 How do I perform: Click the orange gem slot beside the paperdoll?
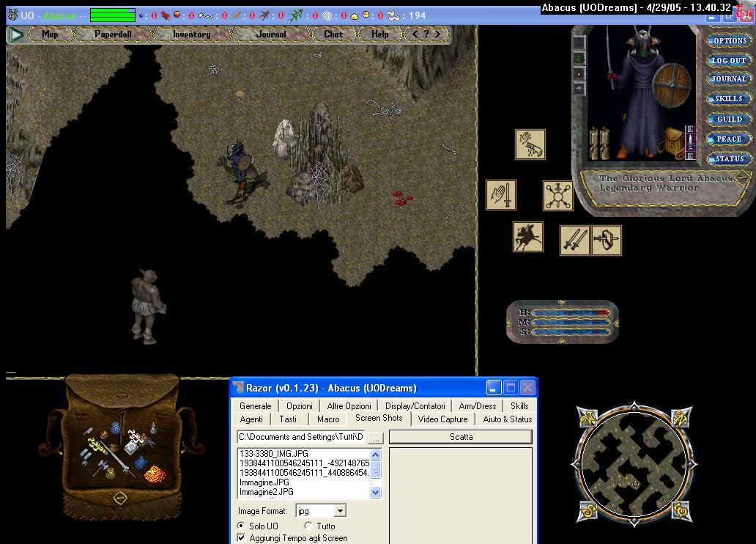coord(579,74)
